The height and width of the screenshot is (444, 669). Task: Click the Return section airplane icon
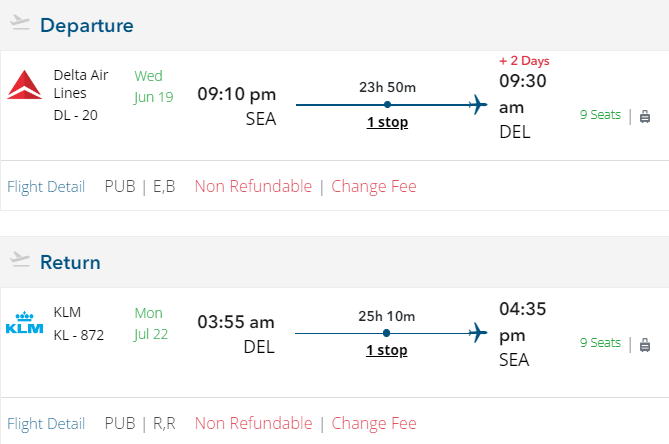pos(20,260)
